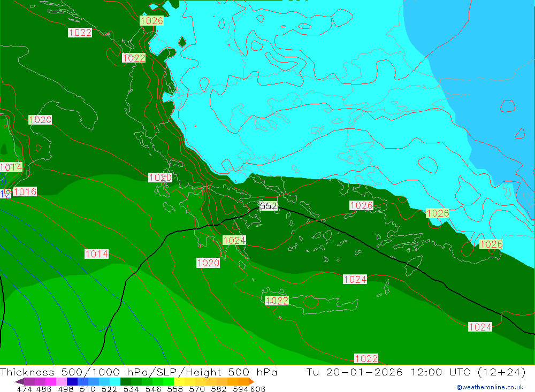Click the orange right arrow of the legend
The height and width of the screenshot is (392, 535).
tap(251, 381)
